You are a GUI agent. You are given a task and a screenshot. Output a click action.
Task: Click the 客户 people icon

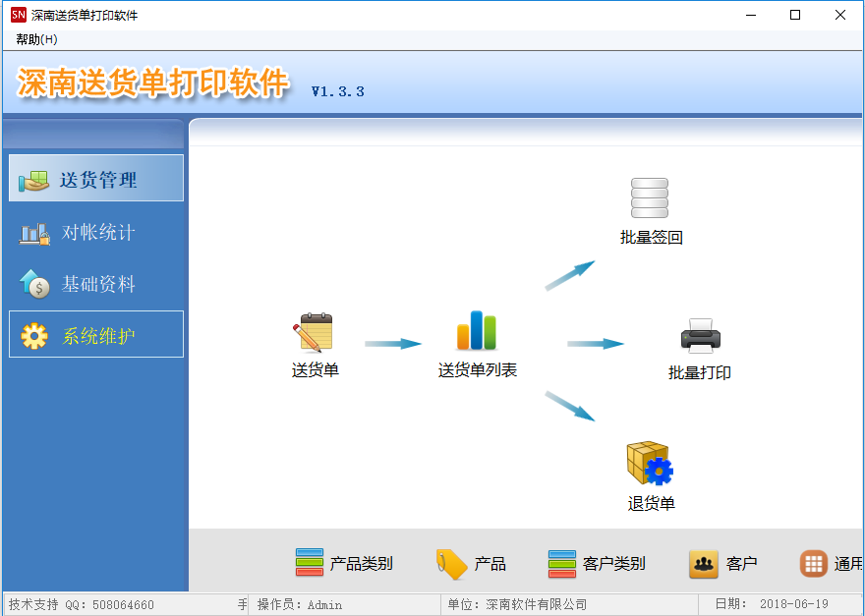tap(704, 564)
